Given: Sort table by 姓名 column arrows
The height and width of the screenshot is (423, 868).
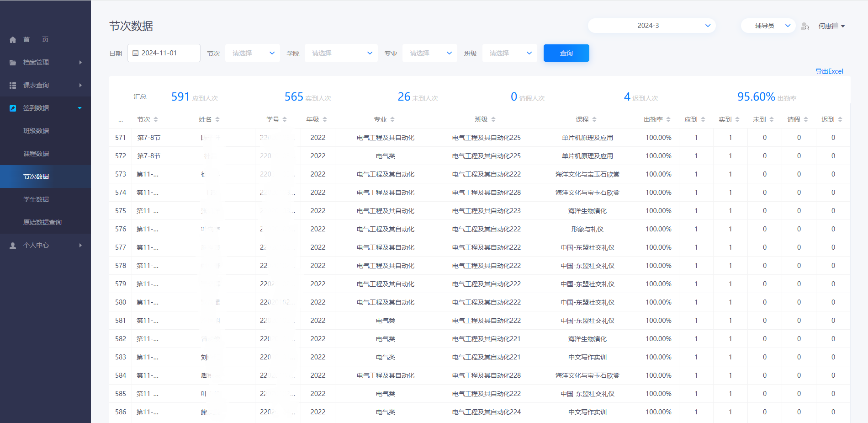Looking at the screenshot, I should coord(217,119).
